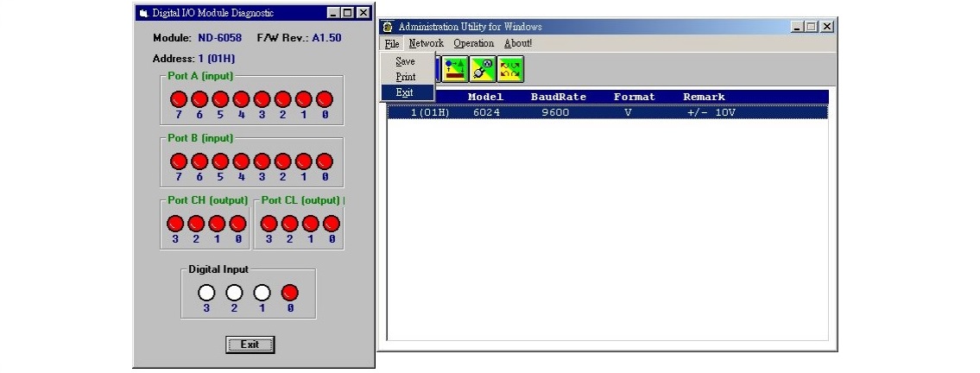Viewport: 980px width, 373px height.
Task: Click the blue-circle-and-triangle toolbar icon
Action: pos(455,69)
